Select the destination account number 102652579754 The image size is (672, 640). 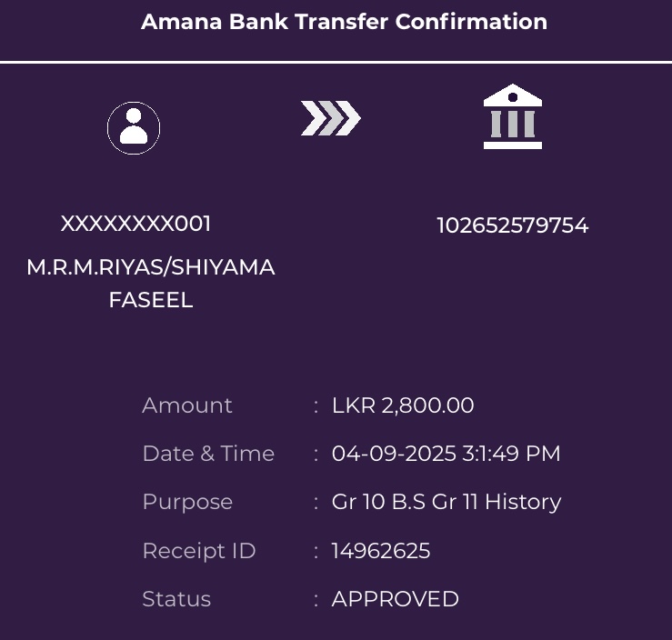tap(513, 225)
